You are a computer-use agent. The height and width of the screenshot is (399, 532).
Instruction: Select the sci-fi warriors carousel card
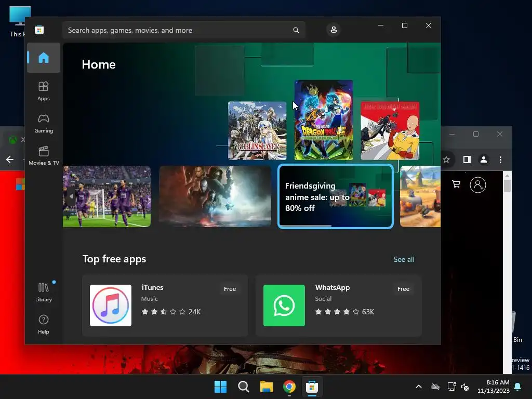click(215, 196)
